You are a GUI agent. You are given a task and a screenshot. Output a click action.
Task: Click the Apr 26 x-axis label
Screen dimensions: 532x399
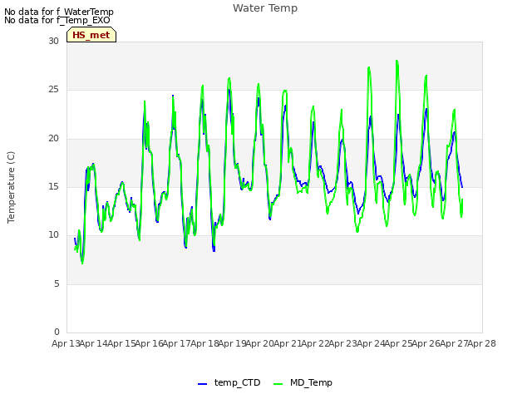click(426, 343)
